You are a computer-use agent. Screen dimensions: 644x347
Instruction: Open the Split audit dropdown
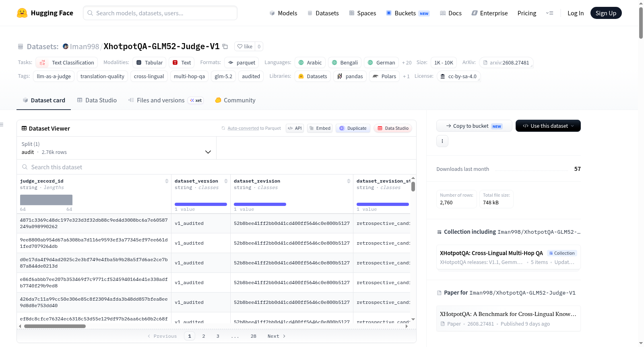tap(117, 148)
